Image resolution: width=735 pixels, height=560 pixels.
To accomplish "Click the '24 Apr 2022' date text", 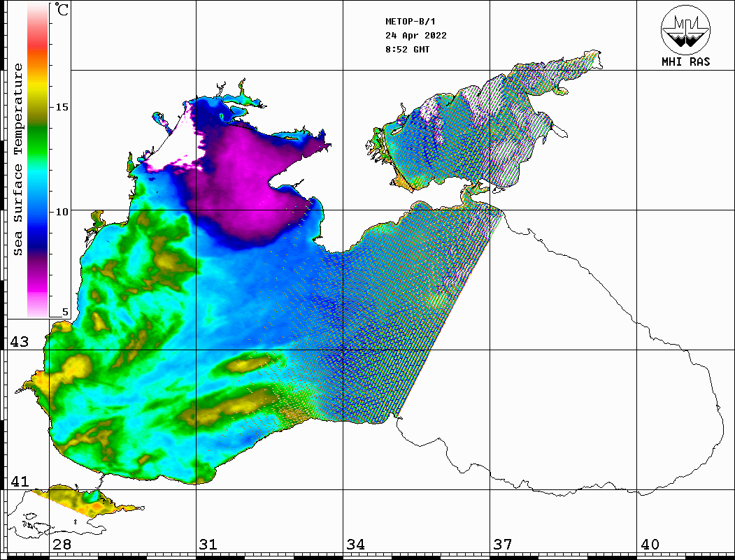I will (416, 36).
